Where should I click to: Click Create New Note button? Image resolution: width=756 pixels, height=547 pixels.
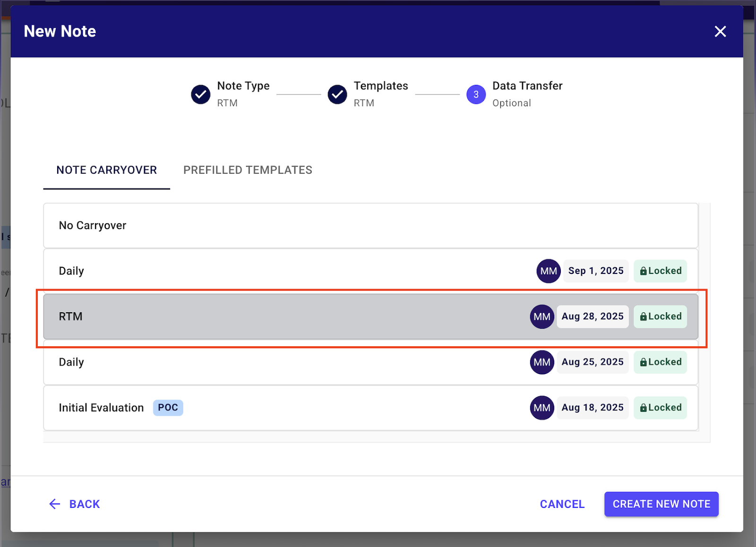click(661, 504)
